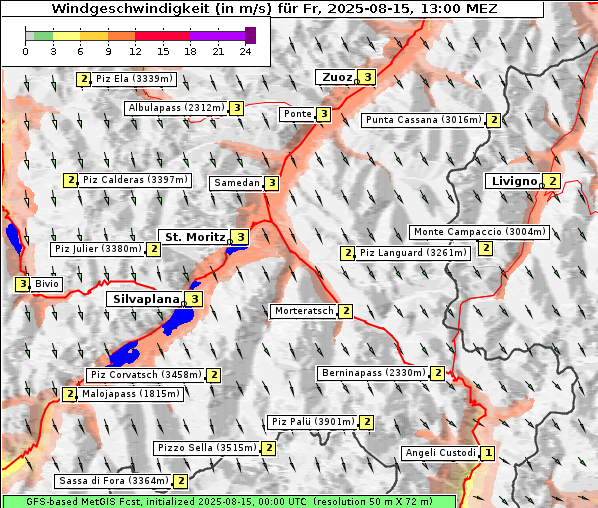Select the yellow wind badge next to St. Moritz
The image size is (598, 508).
pos(240,237)
